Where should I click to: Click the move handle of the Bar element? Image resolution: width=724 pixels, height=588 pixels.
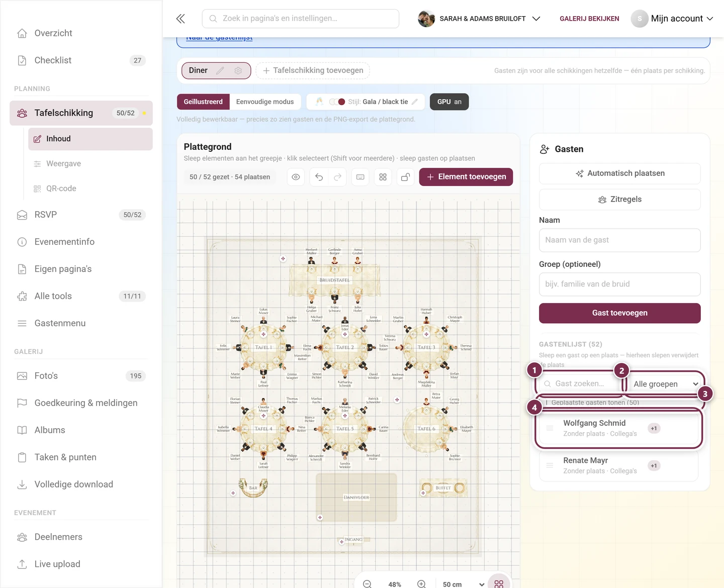pyautogui.click(x=233, y=493)
